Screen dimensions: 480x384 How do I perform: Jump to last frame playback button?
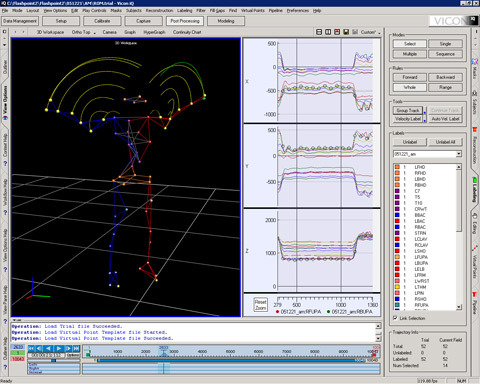pos(76,348)
